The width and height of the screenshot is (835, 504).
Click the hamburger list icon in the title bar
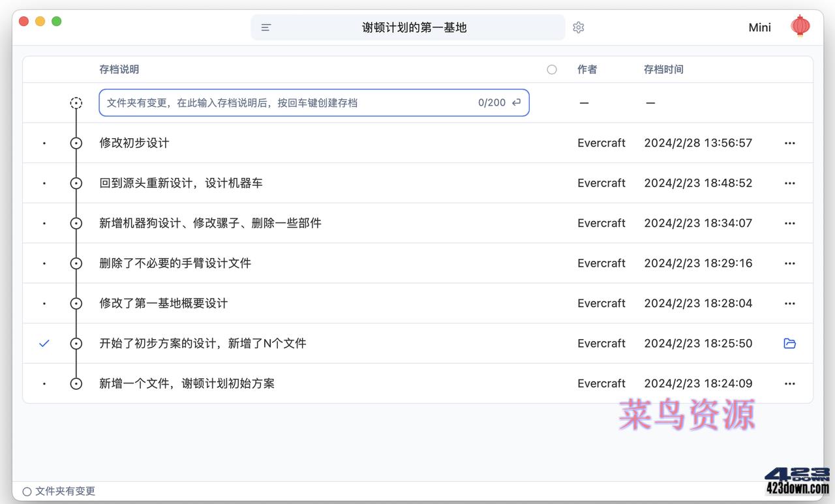pyautogui.click(x=266, y=27)
